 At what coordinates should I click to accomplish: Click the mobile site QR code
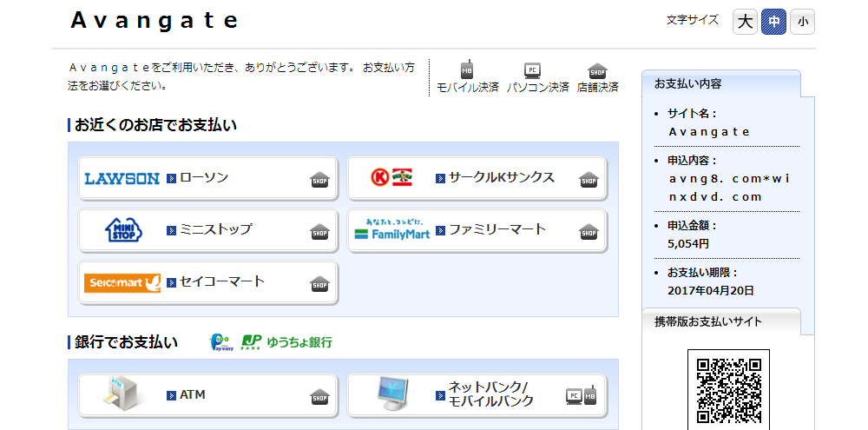[x=728, y=389]
